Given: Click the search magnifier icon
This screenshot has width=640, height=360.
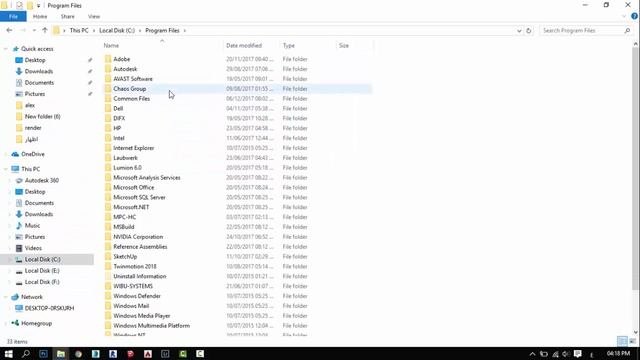Looking at the screenshot, I should (x=627, y=31).
